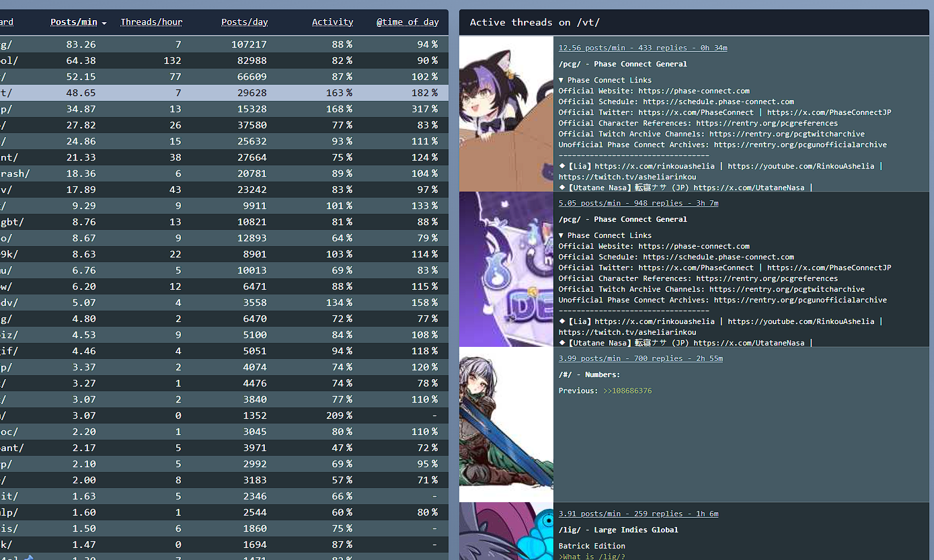Click the 'Batrick Edition' text line
The width and height of the screenshot is (934, 560).
(592, 546)
